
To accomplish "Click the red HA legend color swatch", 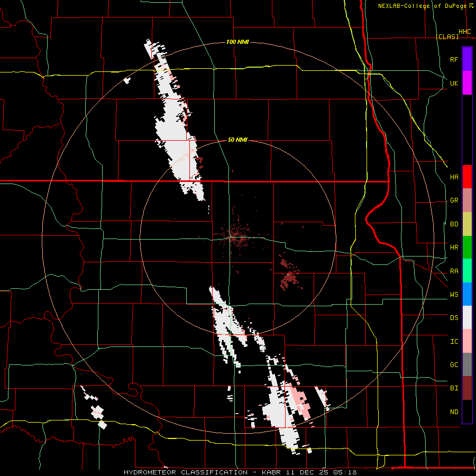I will click(467, 177).
